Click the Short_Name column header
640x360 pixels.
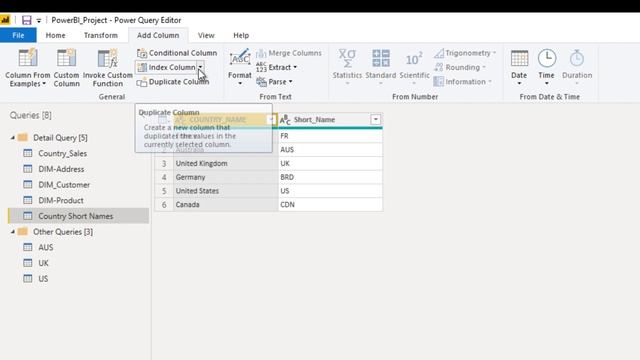click(x=330, y=120)
